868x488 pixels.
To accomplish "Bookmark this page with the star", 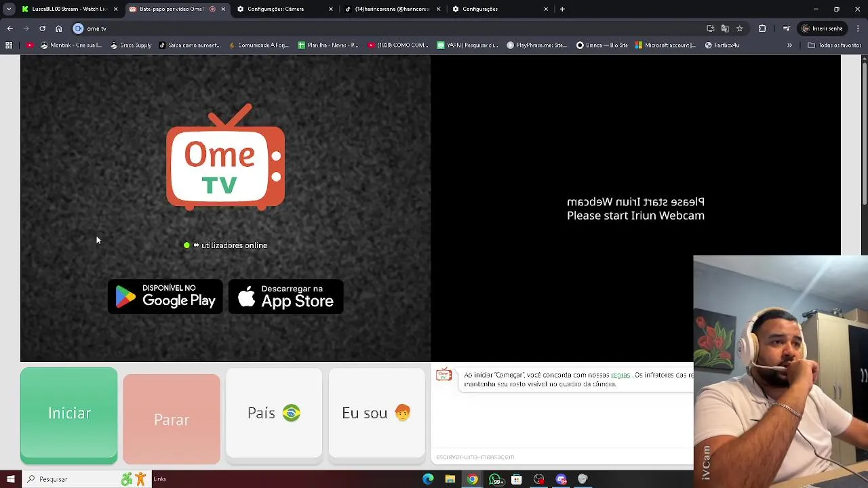I will [739, 28].
